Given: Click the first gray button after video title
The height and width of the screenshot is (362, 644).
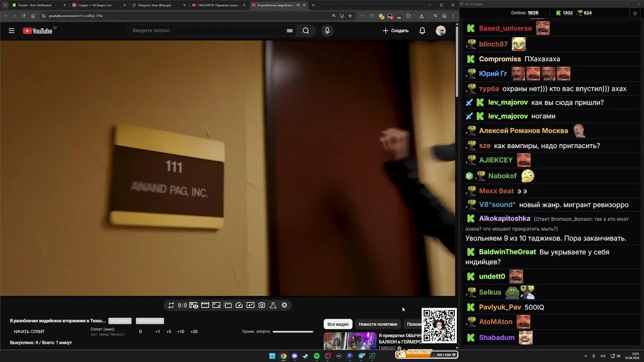Looking at the screenshot, I should [x=120, y=321].
